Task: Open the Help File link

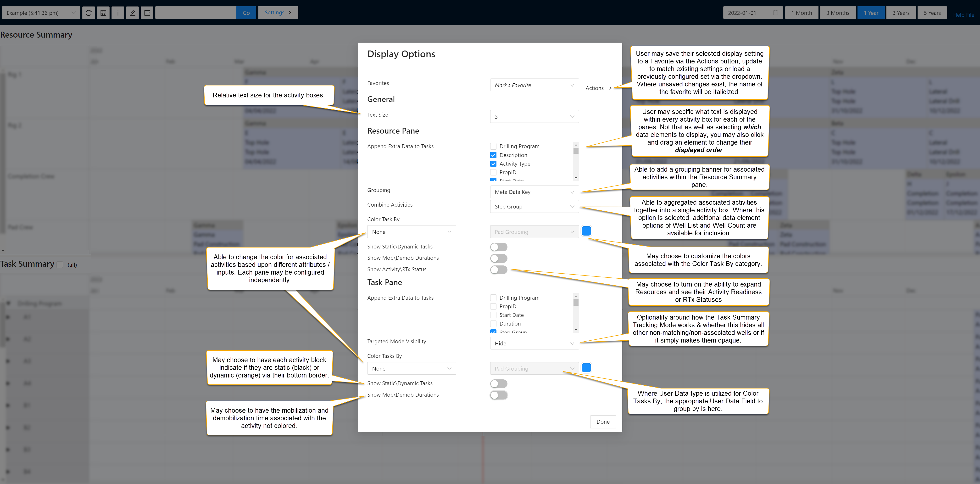Action: click(x=963, y=15)
